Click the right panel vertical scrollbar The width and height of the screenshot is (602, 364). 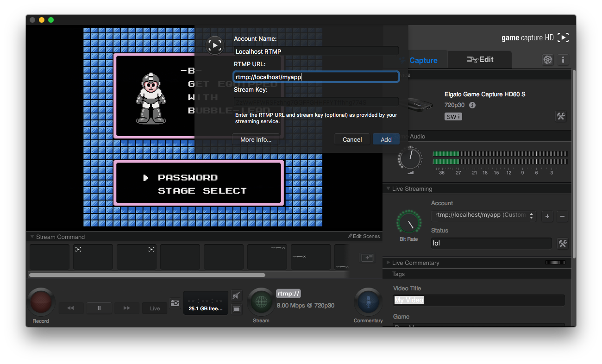(x=574, y=164)
